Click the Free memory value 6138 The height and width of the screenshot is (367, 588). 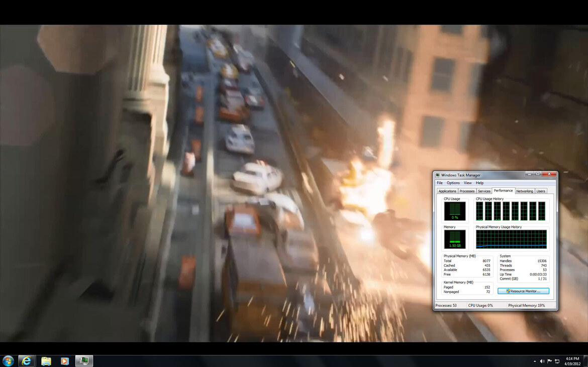486,274
